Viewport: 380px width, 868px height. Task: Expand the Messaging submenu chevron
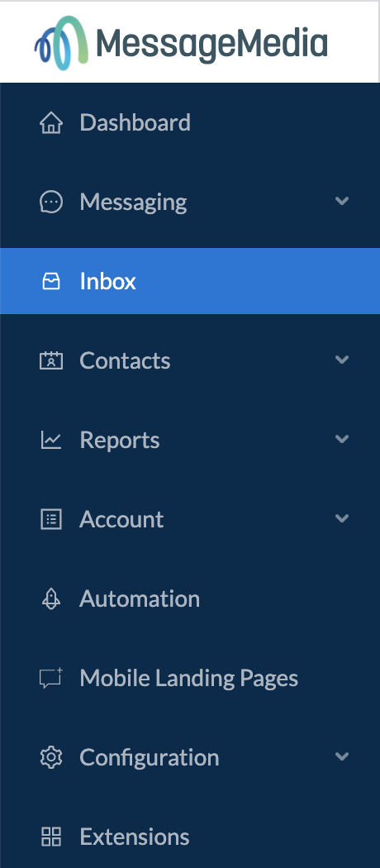[342, 201]
